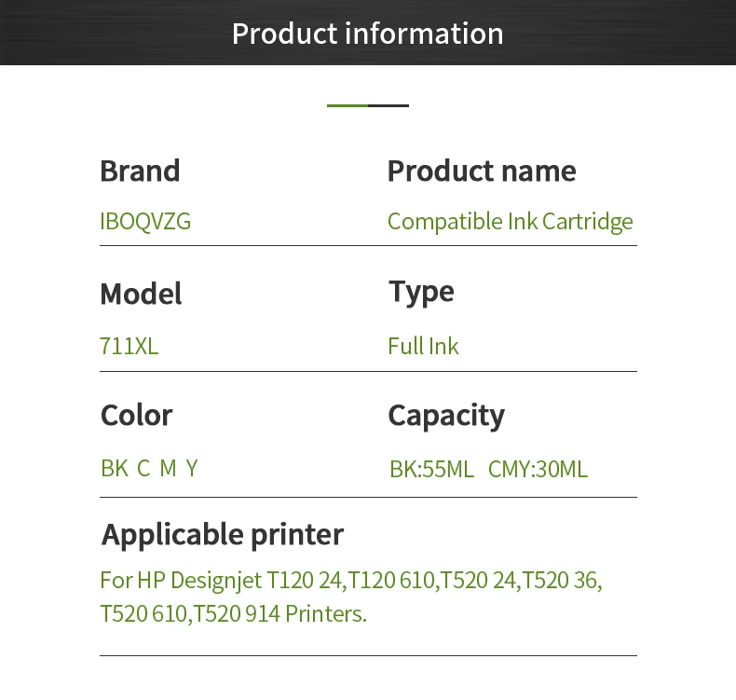
Task: Click the Y color code
Action: pos(192,468)
